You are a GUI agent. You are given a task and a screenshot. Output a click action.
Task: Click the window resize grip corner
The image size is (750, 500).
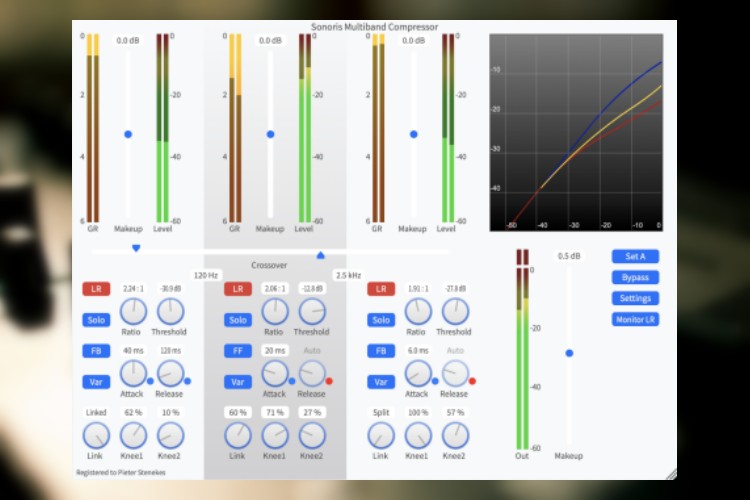[672, 474]
